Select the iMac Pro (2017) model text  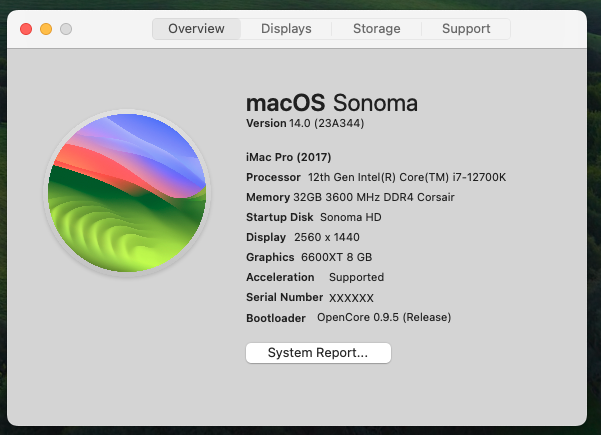(289, 157)
